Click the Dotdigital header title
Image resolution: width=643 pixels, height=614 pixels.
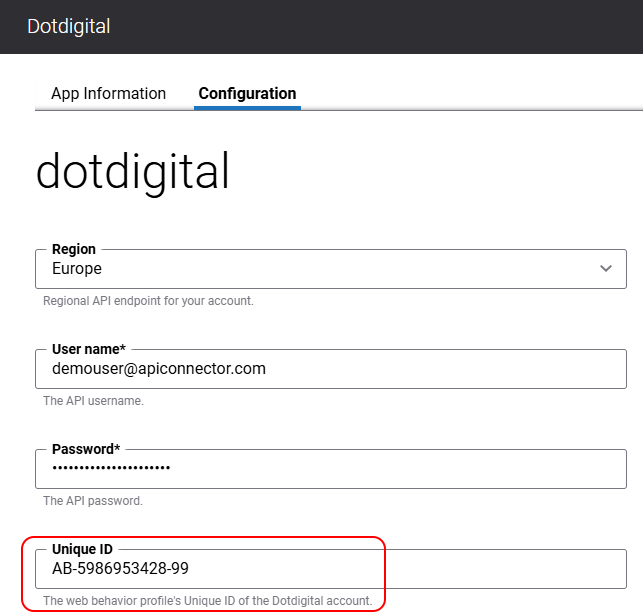pyautogui.click(x=68, y=26)
